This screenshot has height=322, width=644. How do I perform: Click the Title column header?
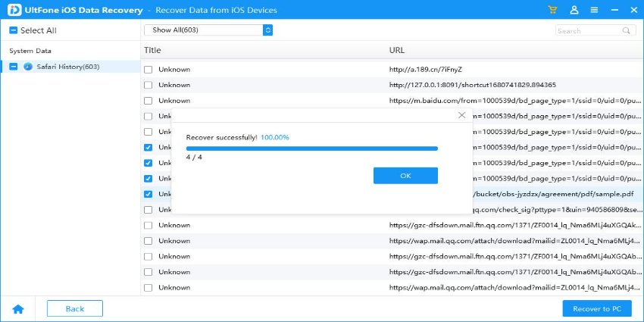(x=152, y=50)
